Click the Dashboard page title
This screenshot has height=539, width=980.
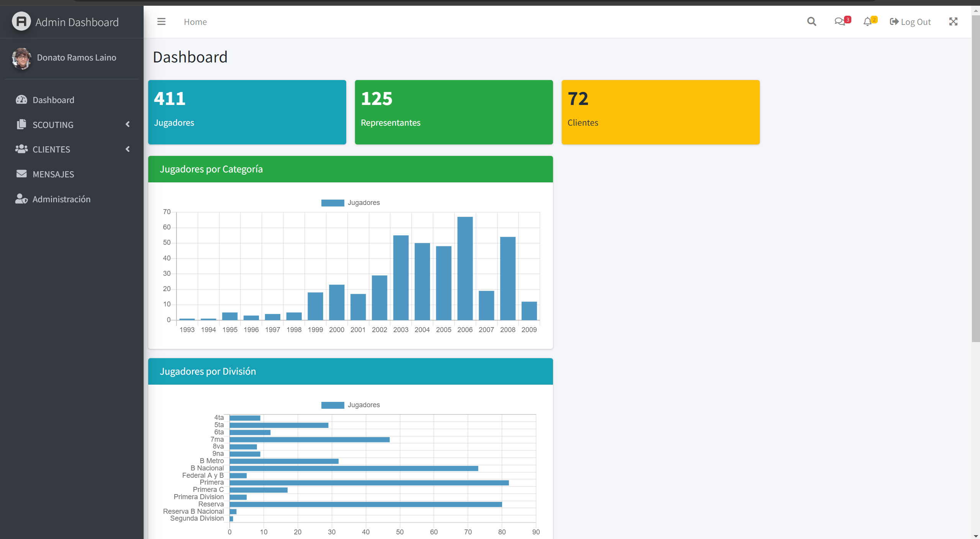point(190,57)
